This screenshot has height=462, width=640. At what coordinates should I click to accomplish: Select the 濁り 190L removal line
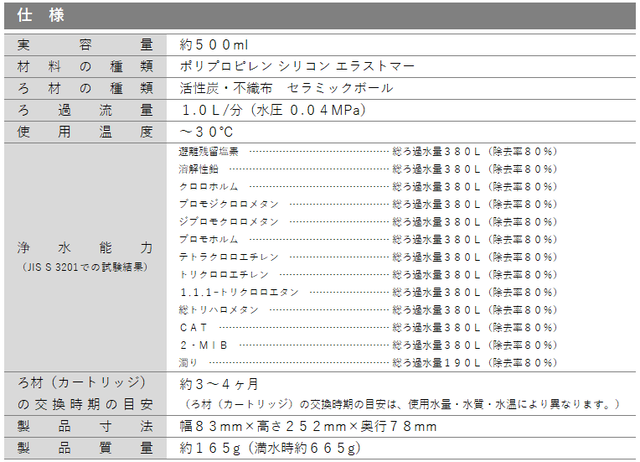[x=368, y=363]
